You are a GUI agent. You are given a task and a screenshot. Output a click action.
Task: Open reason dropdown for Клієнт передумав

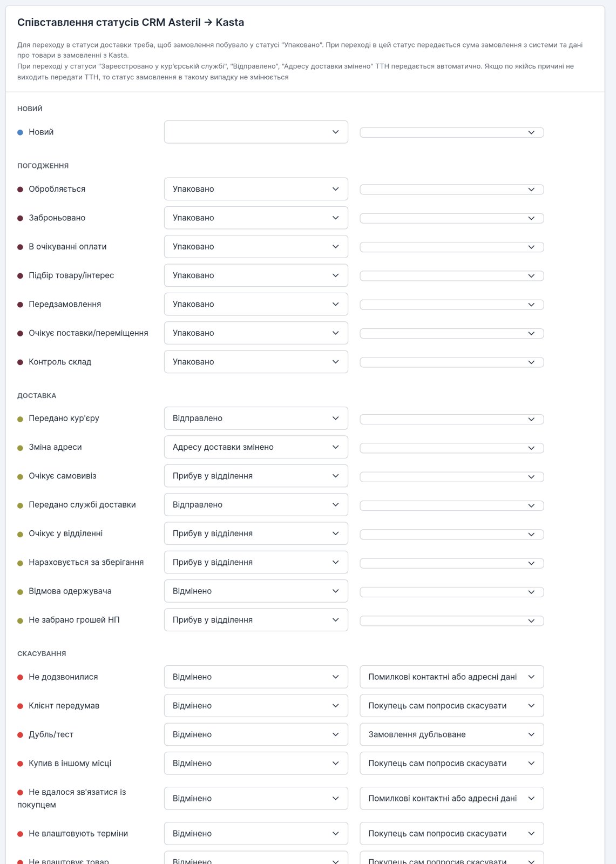click(452, 706)
